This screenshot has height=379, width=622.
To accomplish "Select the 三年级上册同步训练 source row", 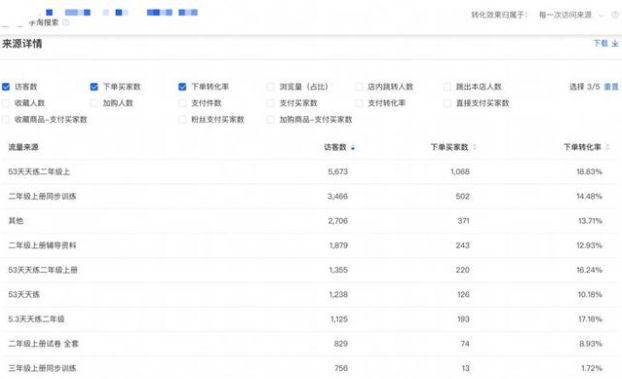I will click(x=311, y=368).
